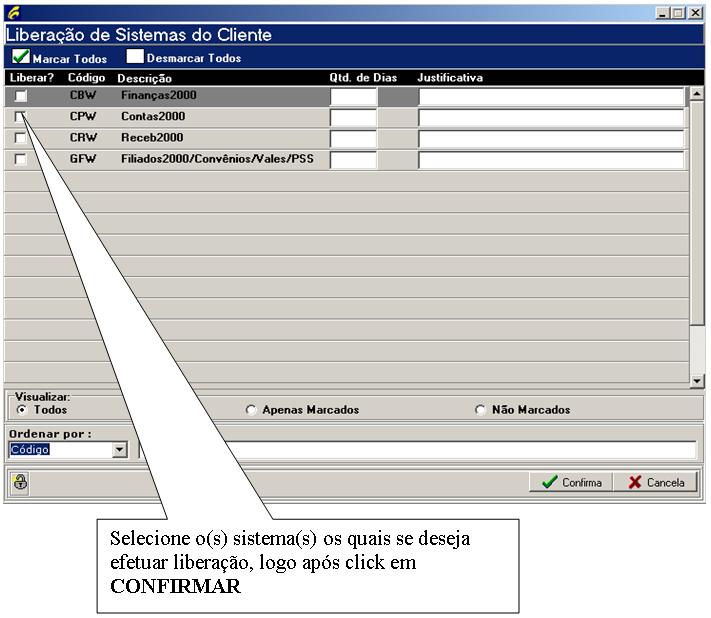
Task: Select the Não Marcados radio option
Action: click(x=481, y=410)
